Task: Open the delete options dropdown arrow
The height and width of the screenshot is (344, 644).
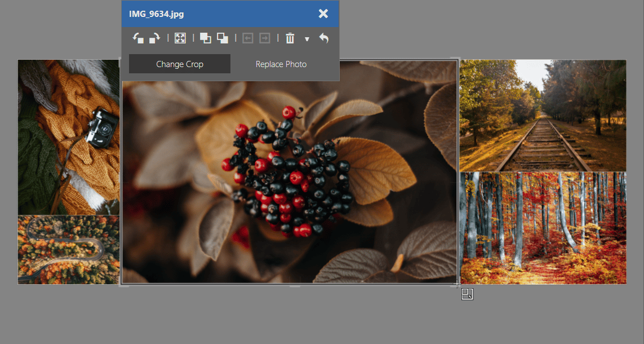Action: coord(307,39)
